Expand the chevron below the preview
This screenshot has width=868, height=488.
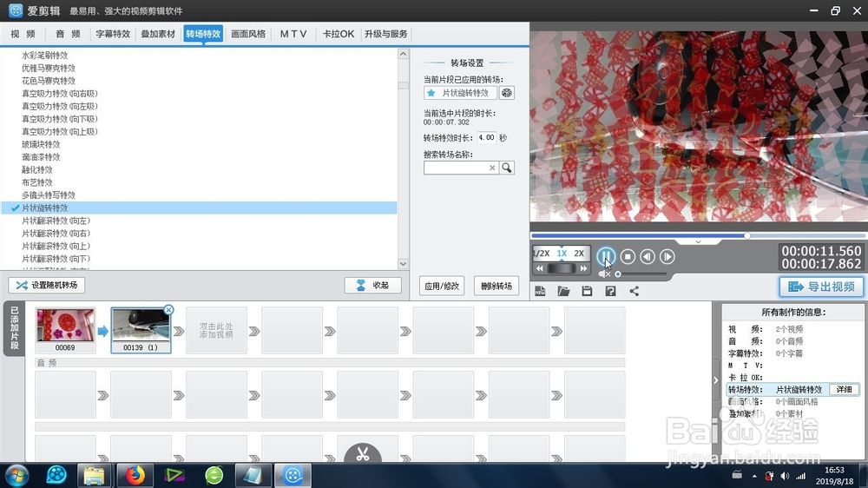698,242
